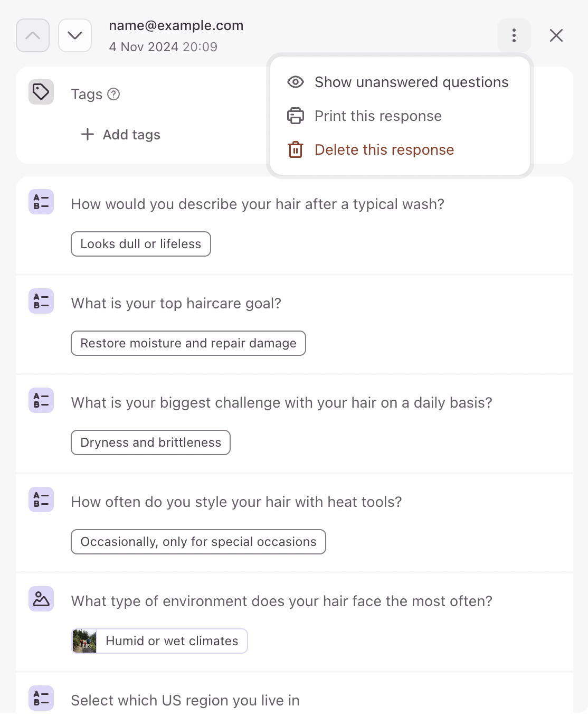
Task: Click the Restore moisture and repair damage answer
Action: 188,343
